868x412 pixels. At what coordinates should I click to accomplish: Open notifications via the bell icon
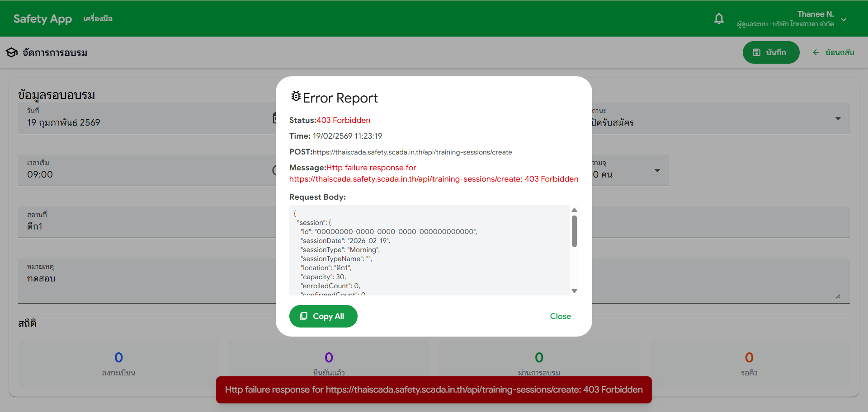(x=719, y=19)
